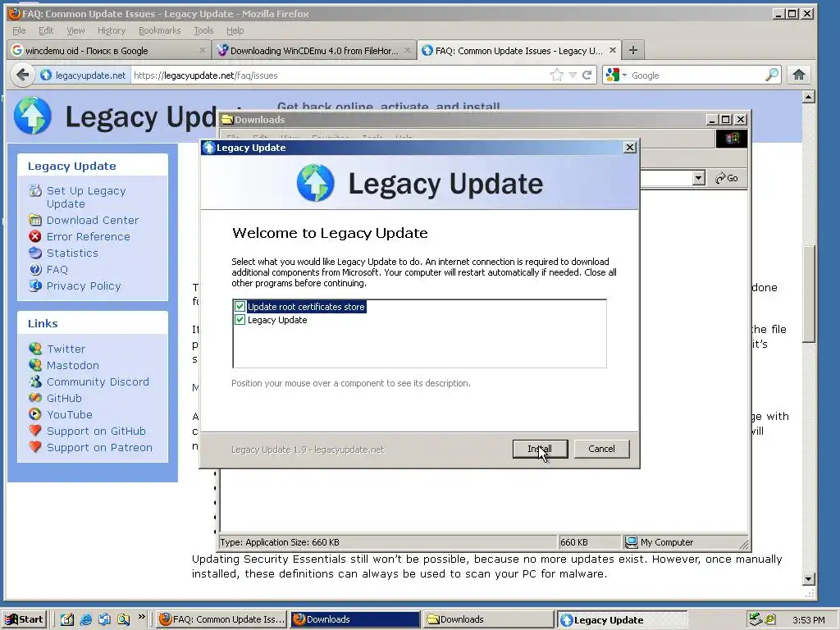Open the Download Center link

(x=93, y=220)
